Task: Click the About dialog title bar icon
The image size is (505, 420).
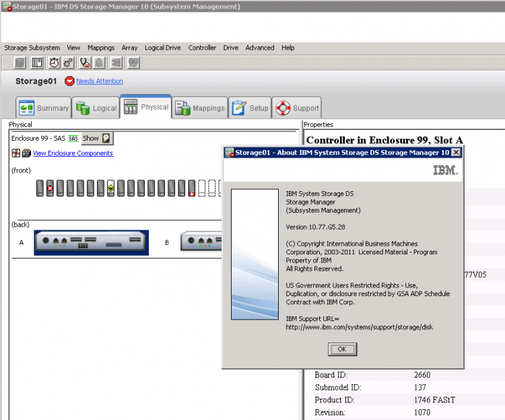Action: pos(230,153)
